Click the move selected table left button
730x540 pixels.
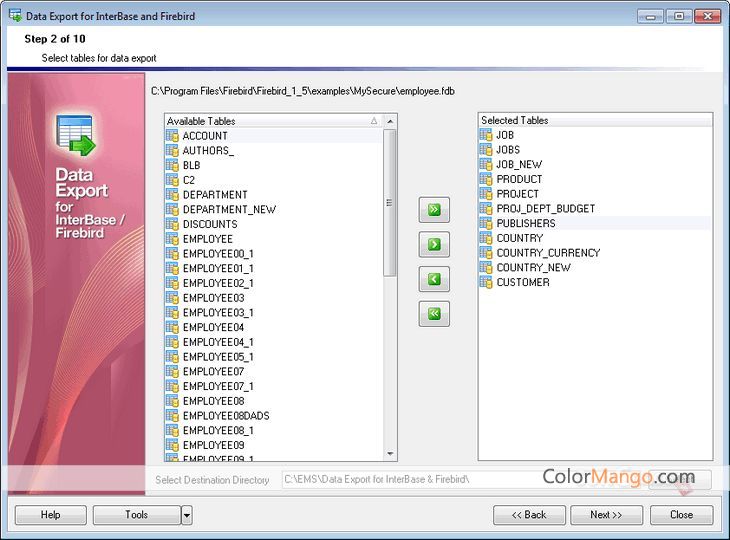pos(434,279)
